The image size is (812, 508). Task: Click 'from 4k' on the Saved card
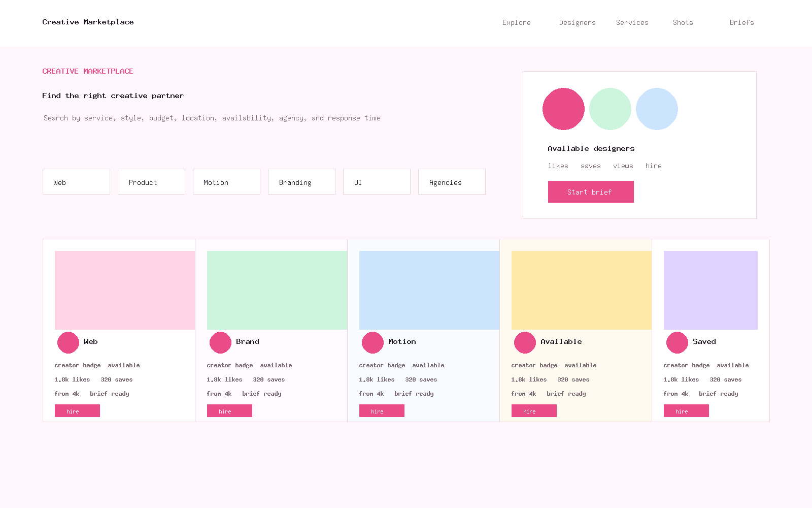click(676, 394)
